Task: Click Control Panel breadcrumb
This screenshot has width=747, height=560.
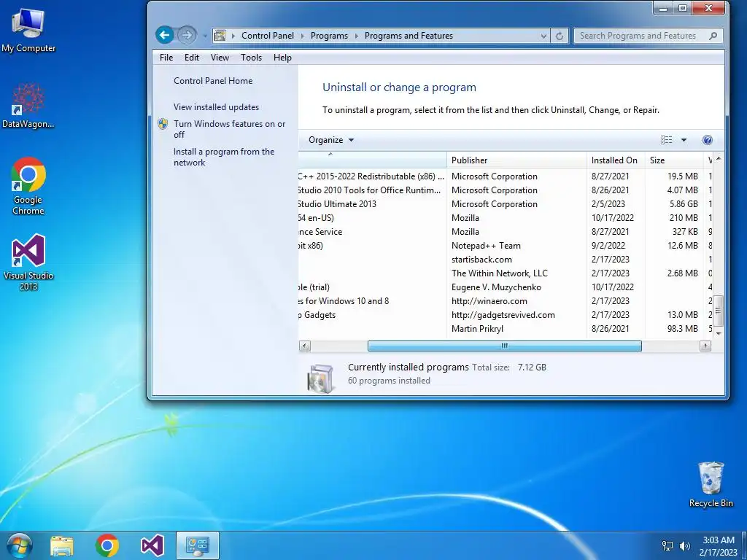Action: (268, 36)
